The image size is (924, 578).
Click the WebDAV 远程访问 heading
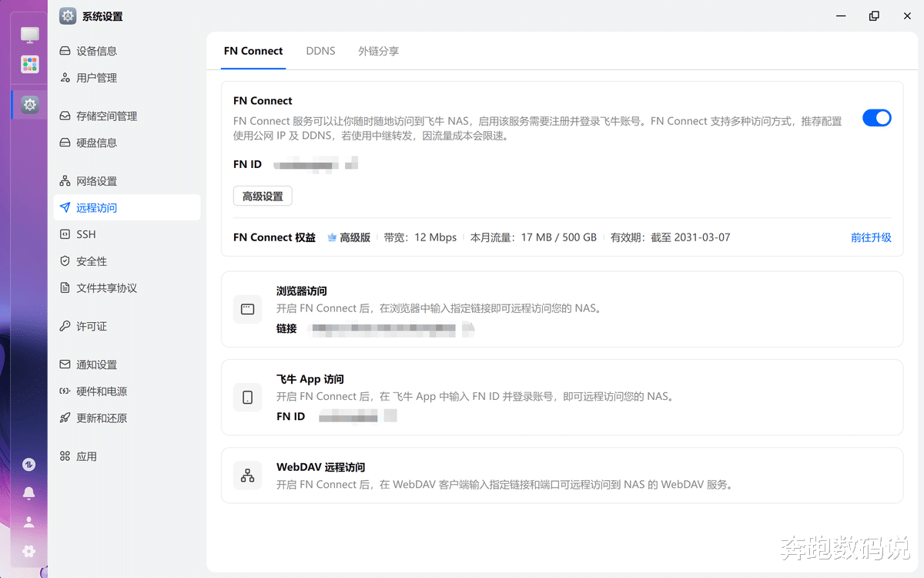(320, 467)
